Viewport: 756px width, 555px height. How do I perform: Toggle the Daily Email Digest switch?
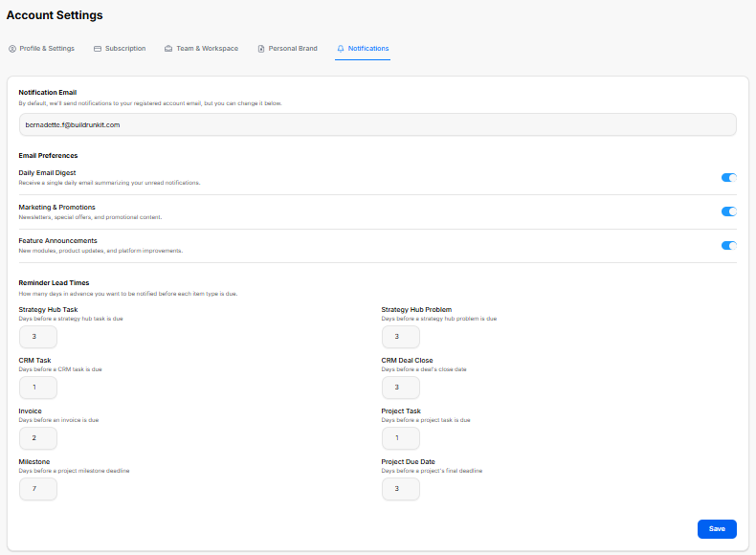tap(728, 177)
